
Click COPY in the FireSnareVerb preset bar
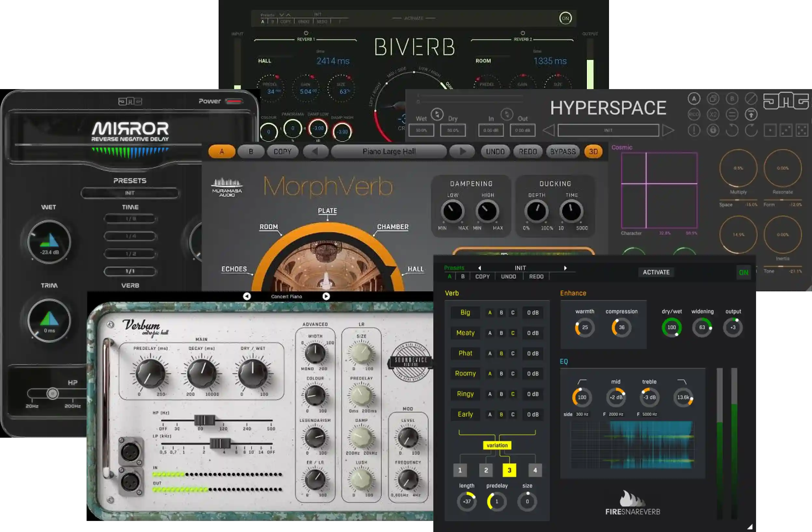pyautogui.click(x=482, y=277)
